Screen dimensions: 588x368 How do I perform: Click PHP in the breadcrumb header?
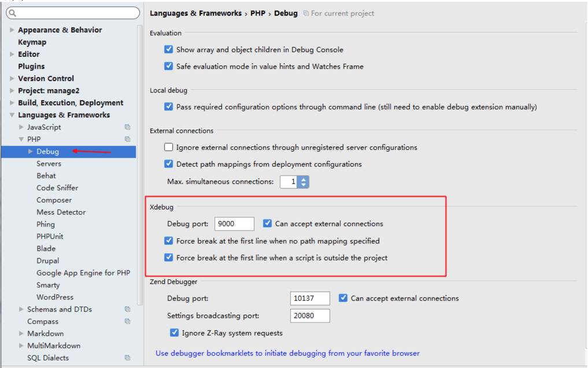point(258,13)
